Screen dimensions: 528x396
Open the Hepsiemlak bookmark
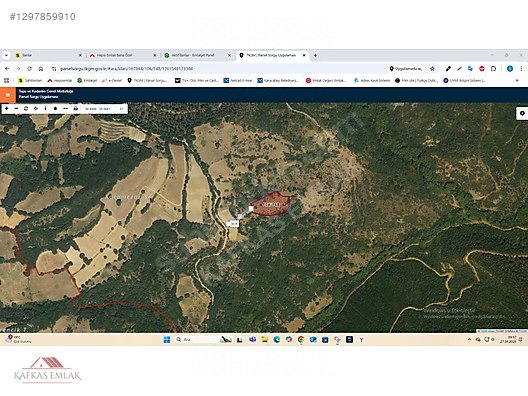[x=60, y=80]
